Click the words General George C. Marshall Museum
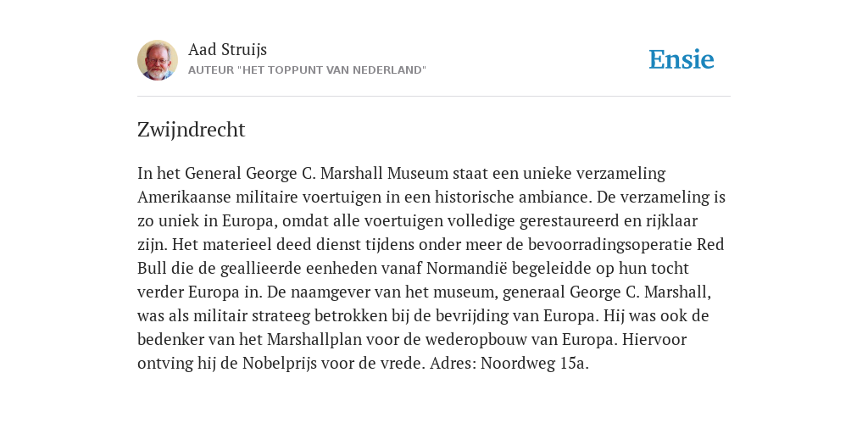Viewport: 868px width, 434px height. click(x=317, y=174)
